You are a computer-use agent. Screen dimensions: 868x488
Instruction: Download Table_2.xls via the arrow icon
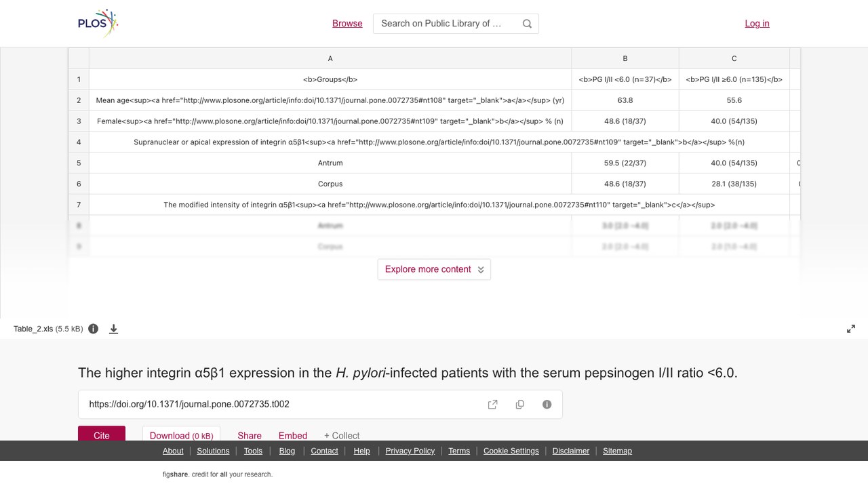[x=114, y=329]
